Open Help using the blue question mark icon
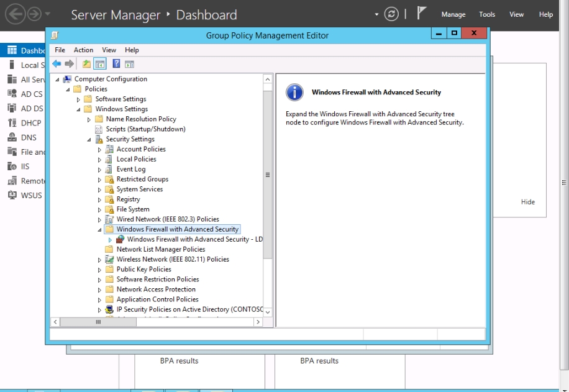The width and height of the screenshot is (569, 392). (x=116, y=64)
